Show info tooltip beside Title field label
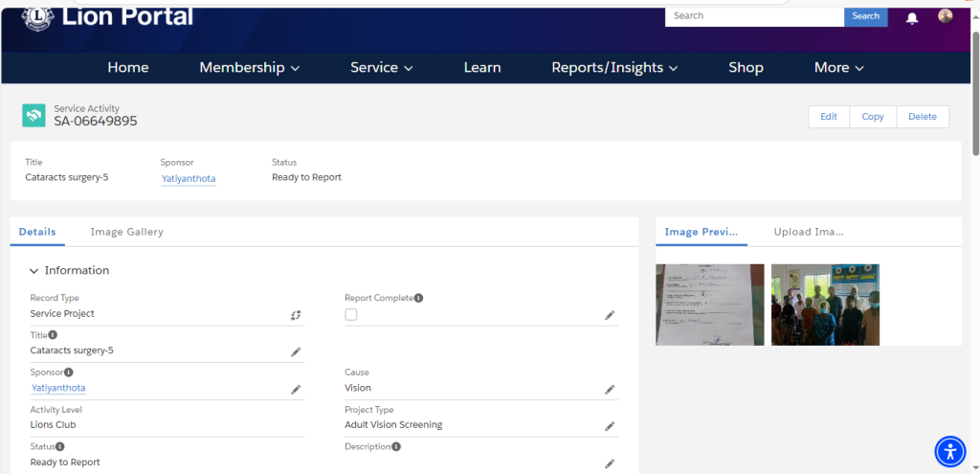The width and height of the screenshot is (980, 474). (54, 335)
